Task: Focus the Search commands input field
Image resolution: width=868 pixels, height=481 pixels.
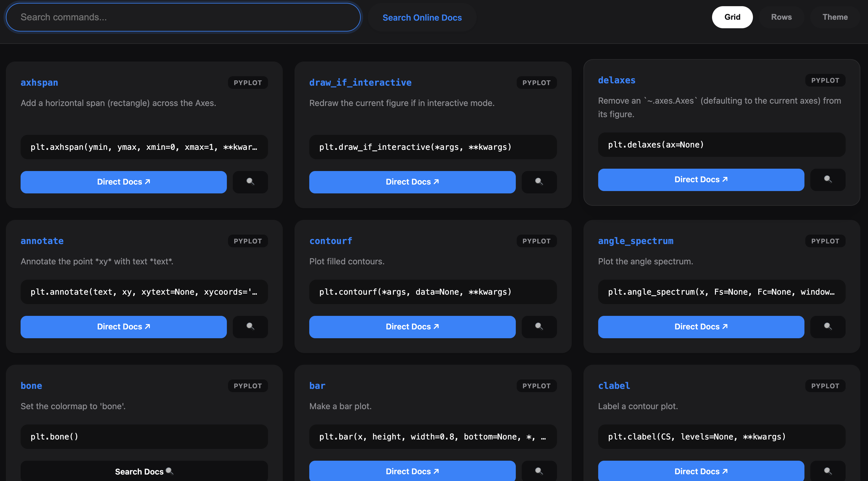Action: (x=183, y=17)
